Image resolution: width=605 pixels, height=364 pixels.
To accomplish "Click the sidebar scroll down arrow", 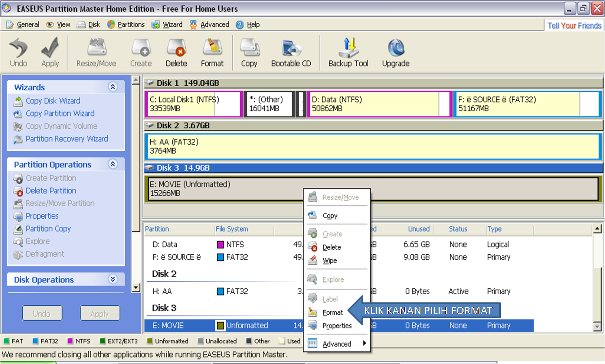I will tap(136, 288).
